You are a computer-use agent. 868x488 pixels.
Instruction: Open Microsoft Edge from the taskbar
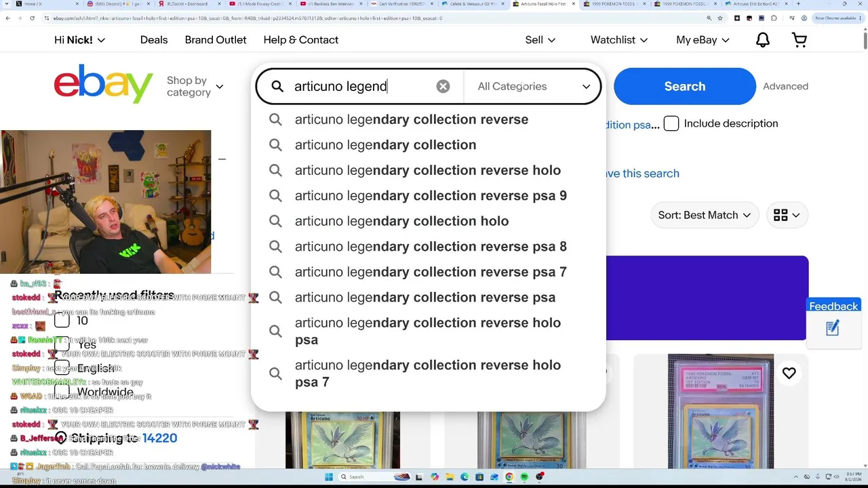[465, 477]
